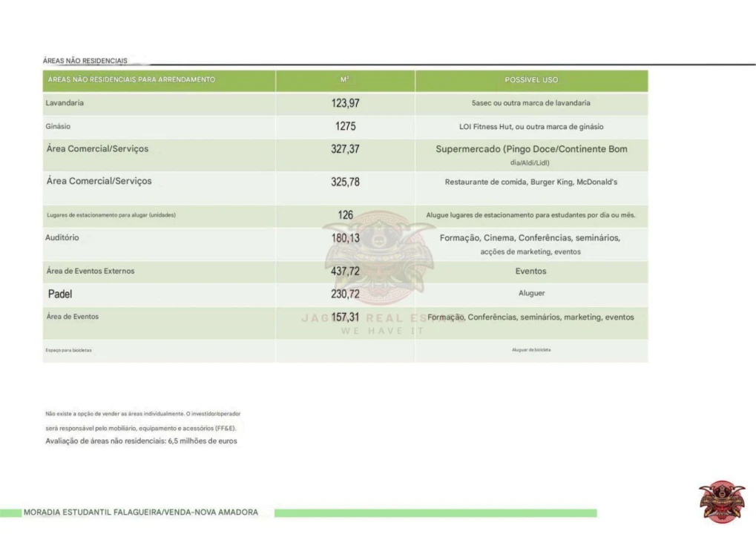Select the Supermercado (Pingo Doce/Continente Bom) text
The height and width of the screenshot is (534, 756).
pos(531,149)
